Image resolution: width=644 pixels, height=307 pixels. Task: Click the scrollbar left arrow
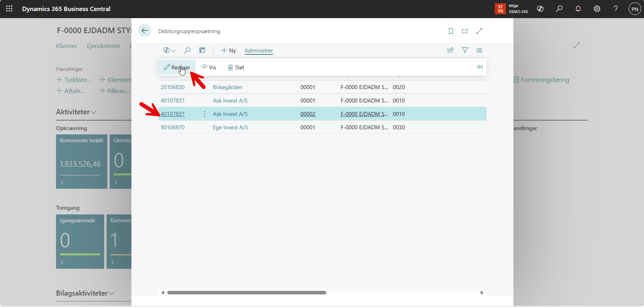(163, 292)
